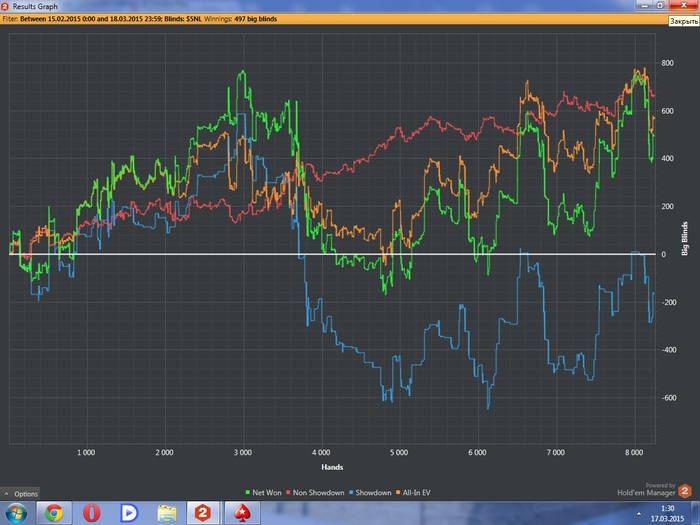Toggle All-In EV series in legend
This screenshot has width=700, height=525.
point(413,493)
